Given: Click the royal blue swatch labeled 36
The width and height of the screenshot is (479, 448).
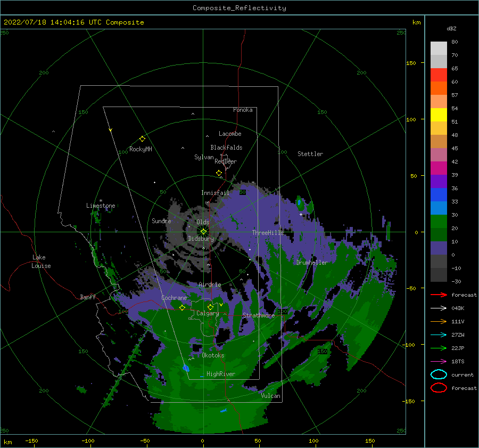Looking at the screenshot, I should [x=439, y=194].
